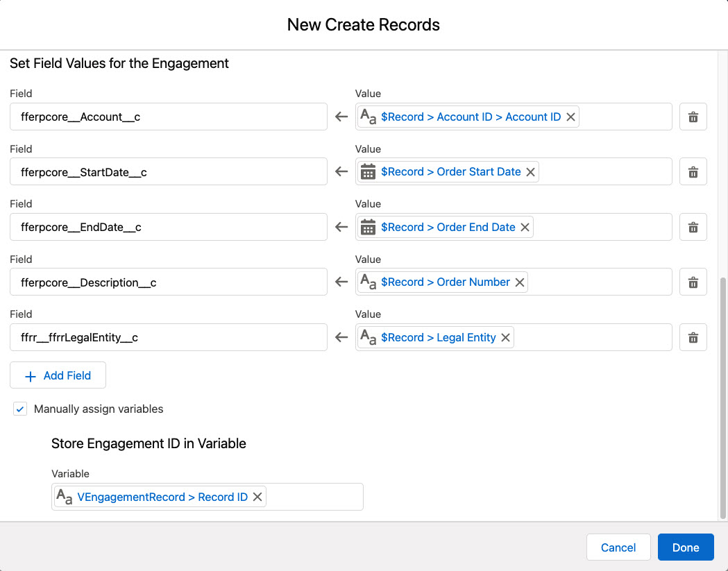Image resolution: width=728 pixels, height=571 pixels.
Task: Delete the fferpcore__EndDate__c field row
Action: pos(693,227)
